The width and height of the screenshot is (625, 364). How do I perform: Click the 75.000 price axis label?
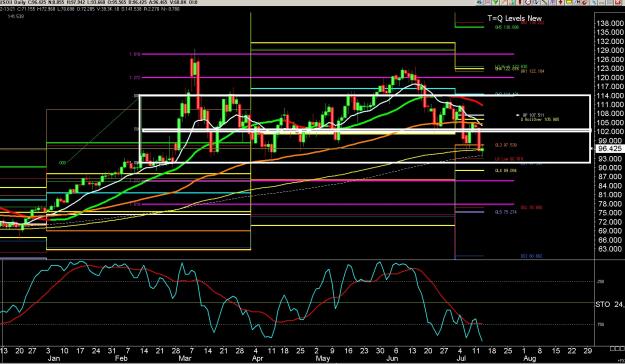[x=610, y=213]
